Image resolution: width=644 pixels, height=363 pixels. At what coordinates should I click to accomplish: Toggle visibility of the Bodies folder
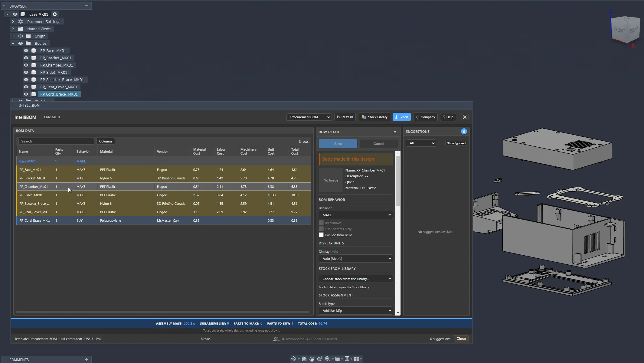tap(21, 43)
